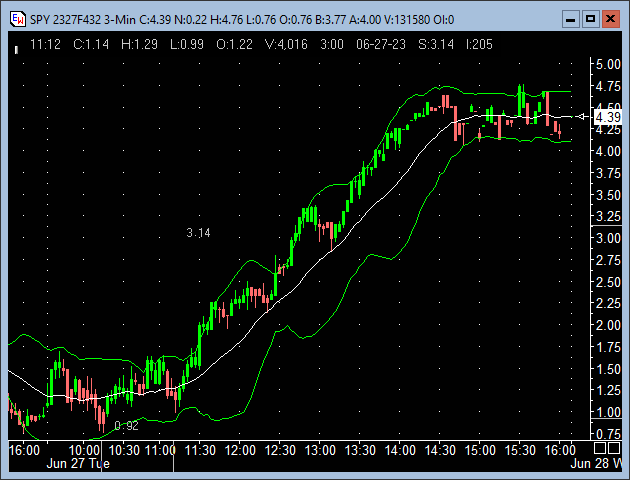Maximize the SPY chart window
Viewport: 630px width, 480px height.
click(x=590, y=19)
